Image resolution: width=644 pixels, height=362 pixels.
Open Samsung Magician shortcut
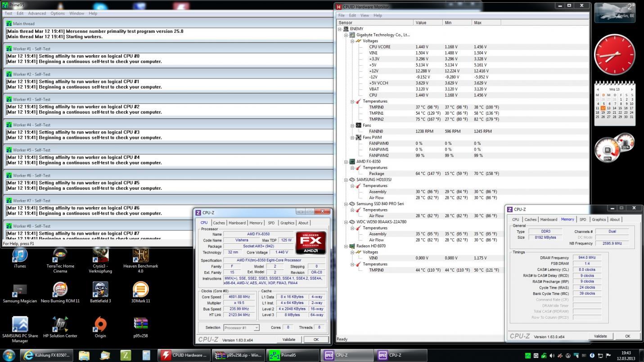[x=20, y=293]
